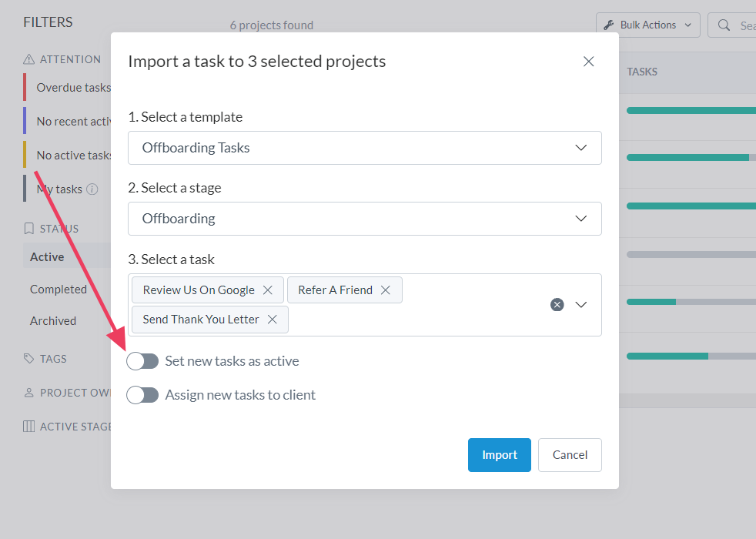This screenshot has width=756, height=539.
Task: Click the My tasks info icon
Action: [x=92, y=189]
